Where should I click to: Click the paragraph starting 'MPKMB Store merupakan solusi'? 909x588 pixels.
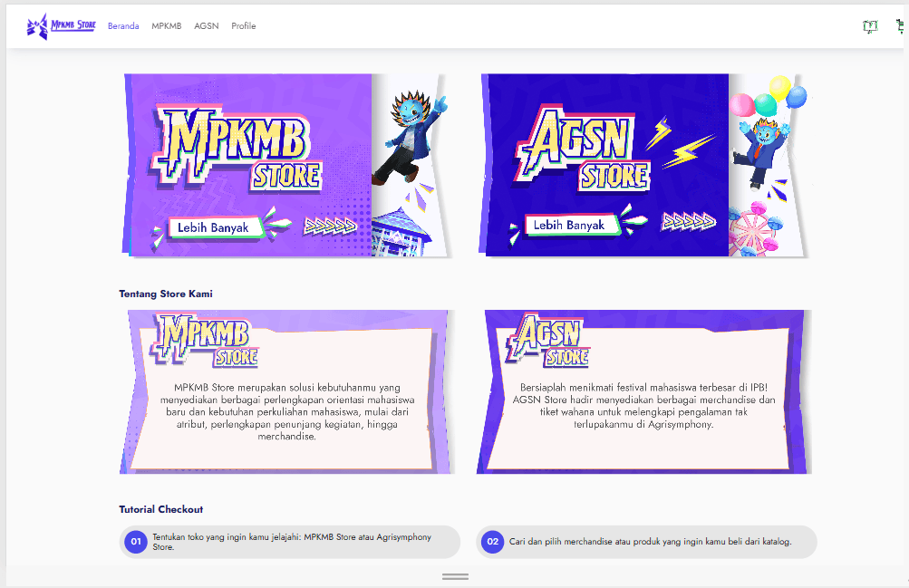coord(287,412)
